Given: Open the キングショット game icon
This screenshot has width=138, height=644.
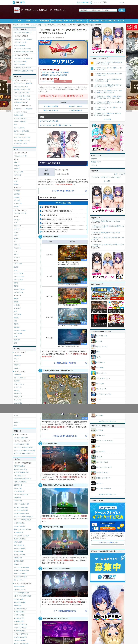Looking at the screenshot, I should click(93, 362).
